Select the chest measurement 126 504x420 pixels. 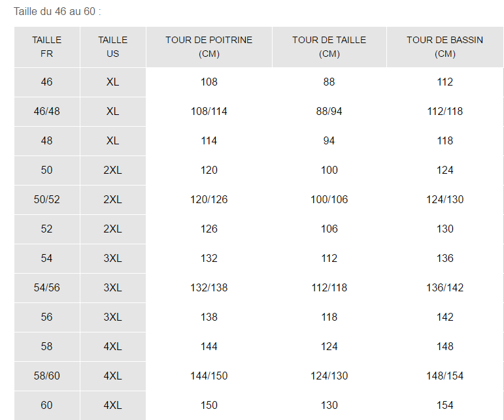point(209,229)
